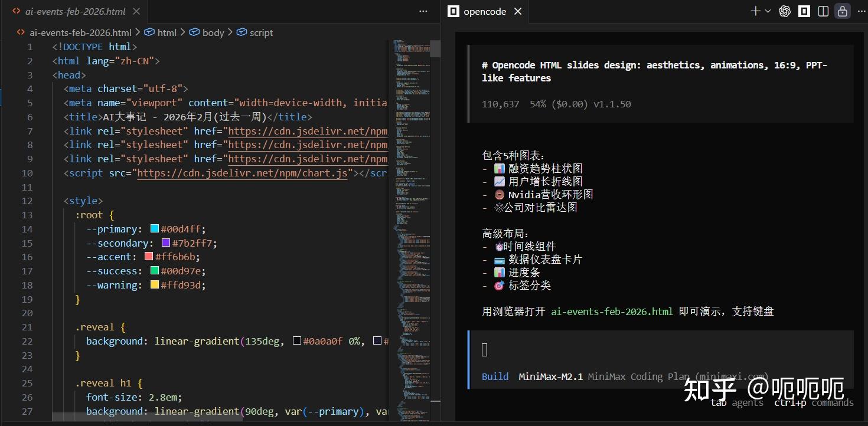Open more actions for ai-events editor tab

click(x=423, y=11)
